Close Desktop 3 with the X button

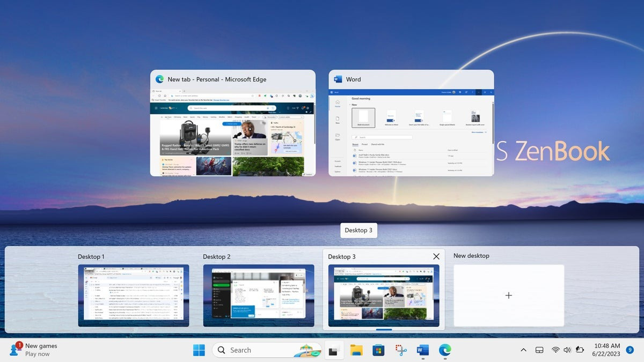point(436,256)
